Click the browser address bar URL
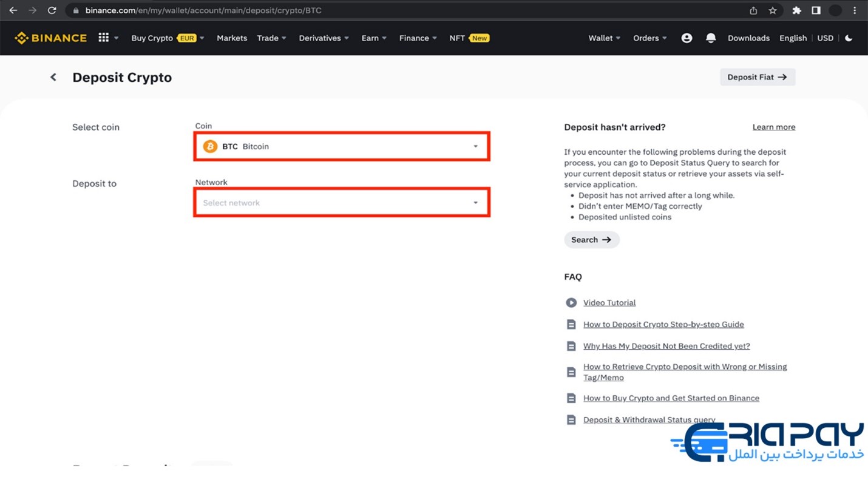Screen dimensions: 868x488 (x=203, y=10)
